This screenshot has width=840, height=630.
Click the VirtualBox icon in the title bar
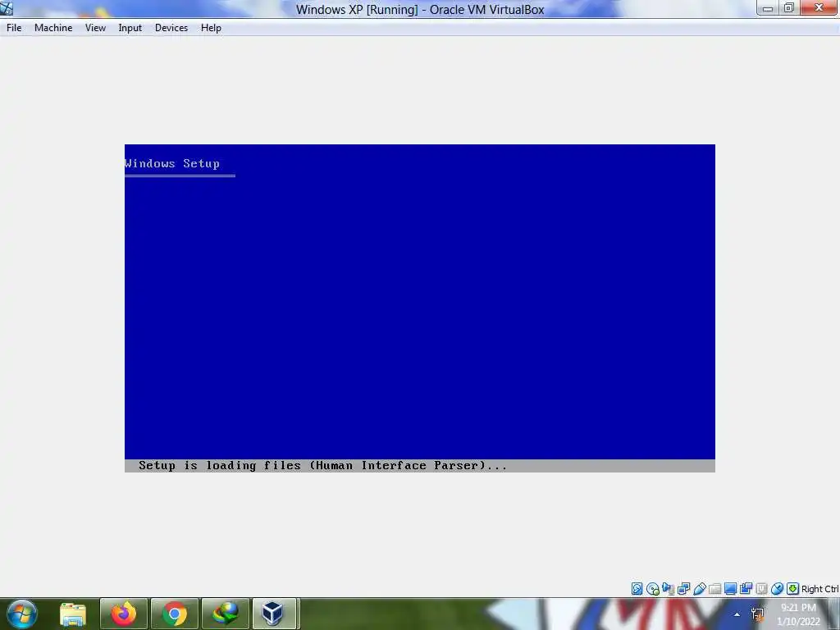coord(7,8)
